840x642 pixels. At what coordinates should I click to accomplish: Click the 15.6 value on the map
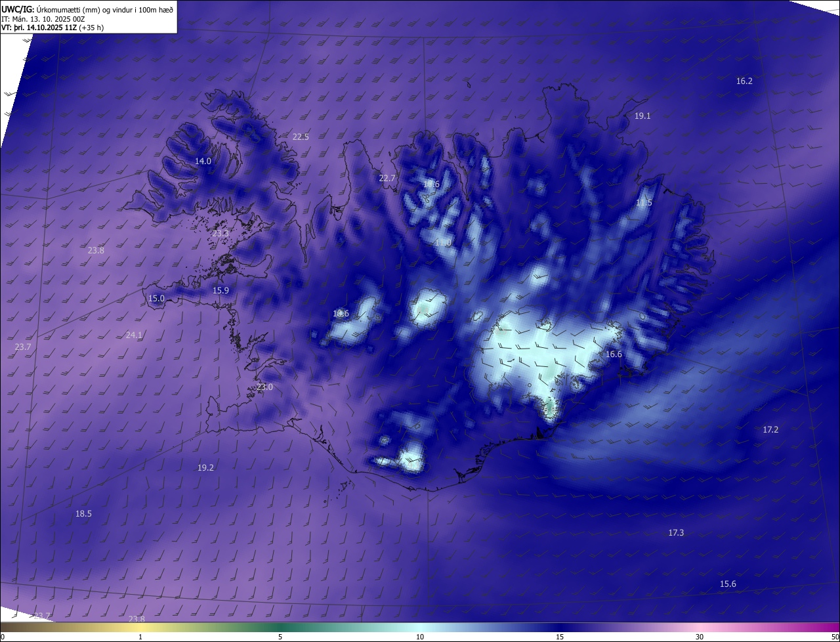pos(728,584)
